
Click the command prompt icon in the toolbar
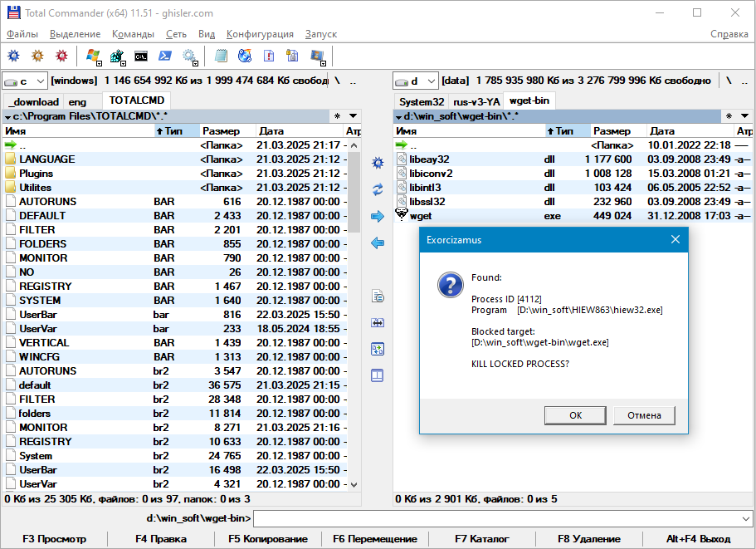tap(141, 56)
